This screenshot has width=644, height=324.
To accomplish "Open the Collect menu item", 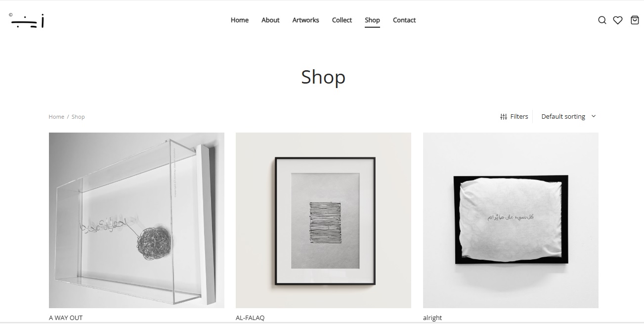I will click(342, 20).
